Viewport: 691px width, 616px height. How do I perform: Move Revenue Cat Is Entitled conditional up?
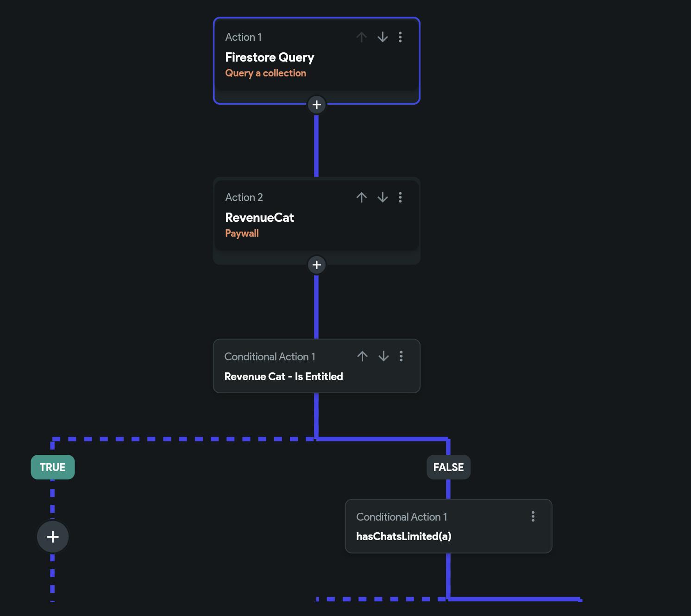(363, 356)
